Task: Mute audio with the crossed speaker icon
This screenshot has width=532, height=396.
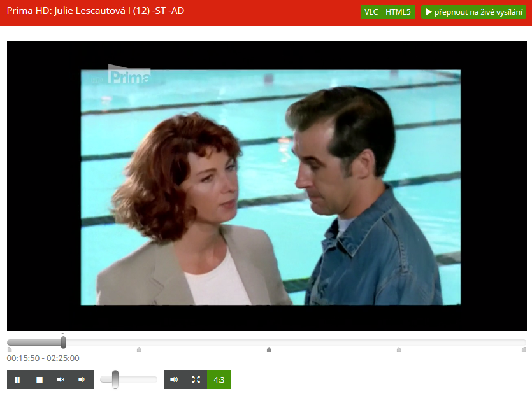Action: (x=61, y=379)
